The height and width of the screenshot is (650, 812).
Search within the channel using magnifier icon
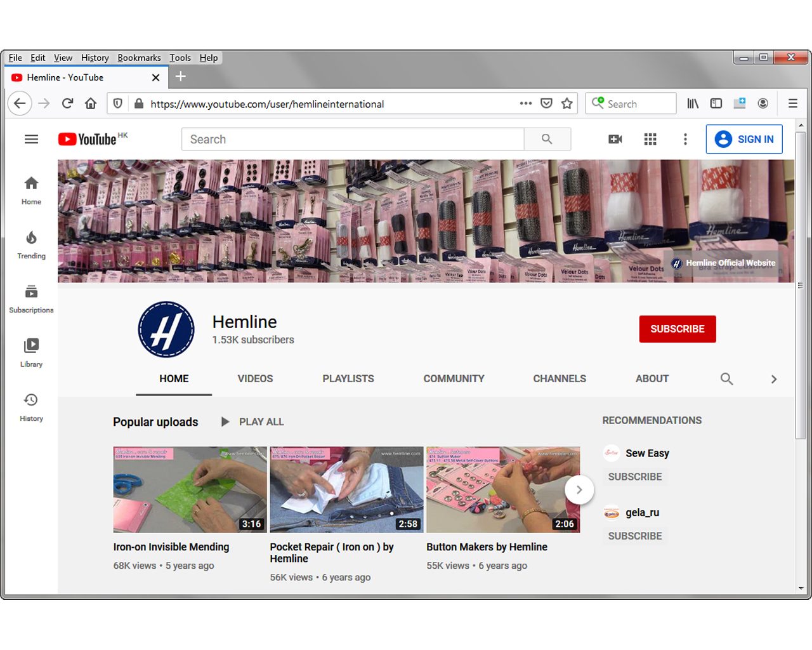(727, 379)
